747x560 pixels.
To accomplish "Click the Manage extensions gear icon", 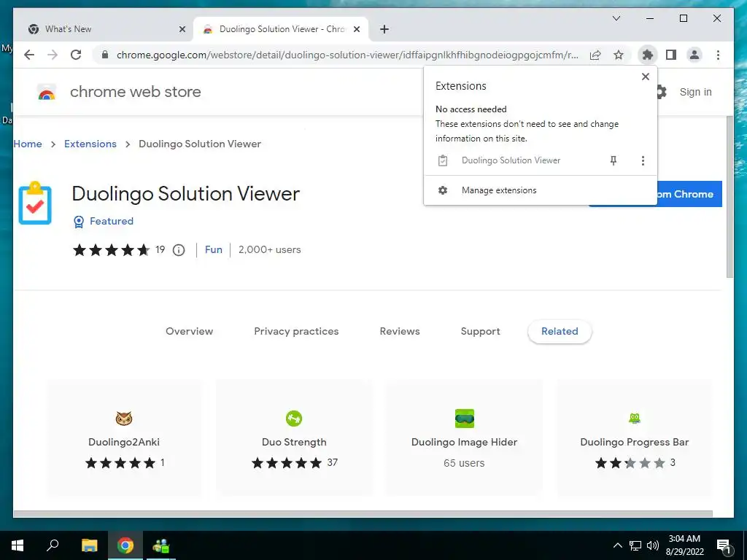I will (443, 190).
